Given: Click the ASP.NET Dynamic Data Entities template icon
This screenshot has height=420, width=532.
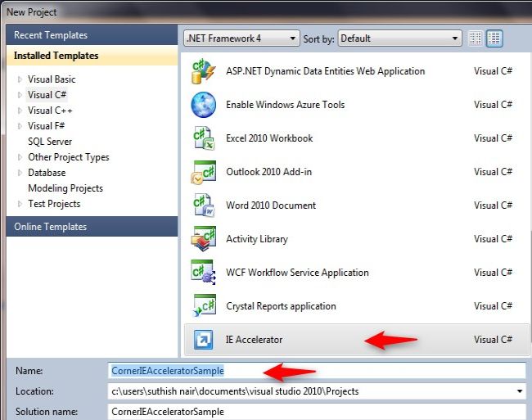Looking at the screenshot, I should tap(203, 71).
